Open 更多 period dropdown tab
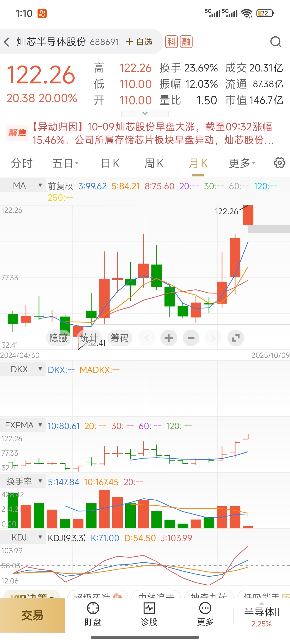The width and height of the screenshot is (290, 644). pos(242,164)
